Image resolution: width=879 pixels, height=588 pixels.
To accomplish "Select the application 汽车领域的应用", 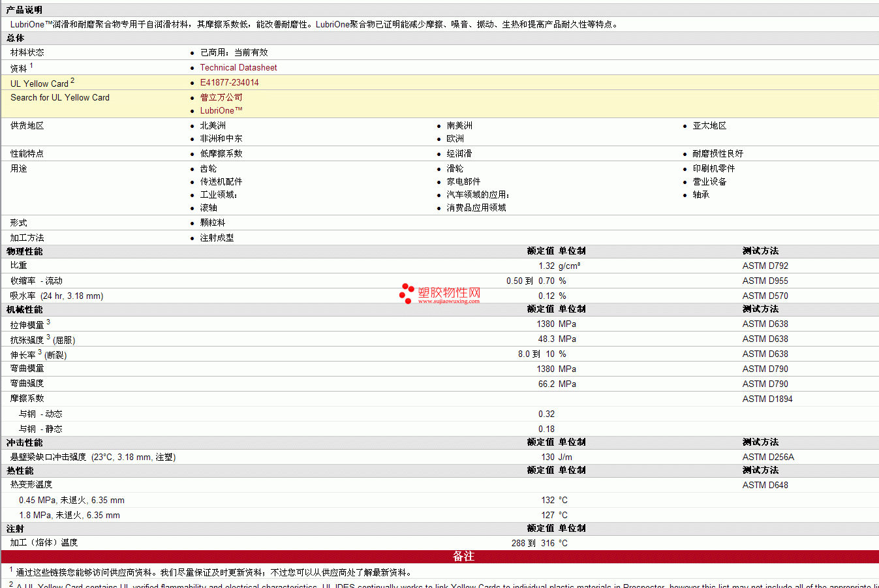I will (x=478, y=194).
